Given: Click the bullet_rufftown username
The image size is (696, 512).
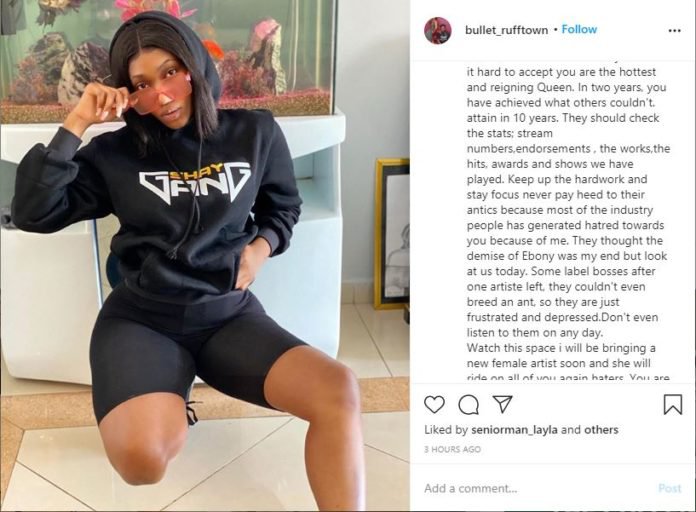Looking at the screenshot, I should click(506, 30).
